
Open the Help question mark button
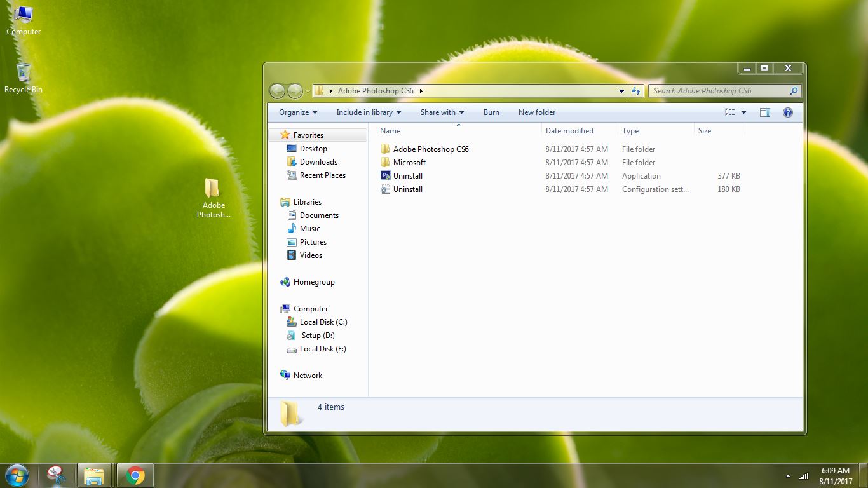[788, 112]
